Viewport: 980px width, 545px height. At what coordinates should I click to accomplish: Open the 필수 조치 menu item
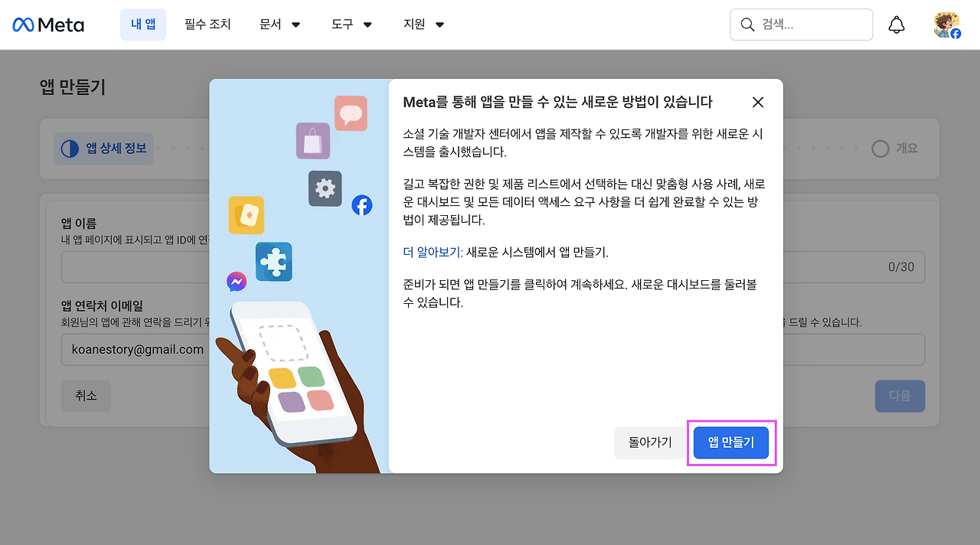pos(207,24)
